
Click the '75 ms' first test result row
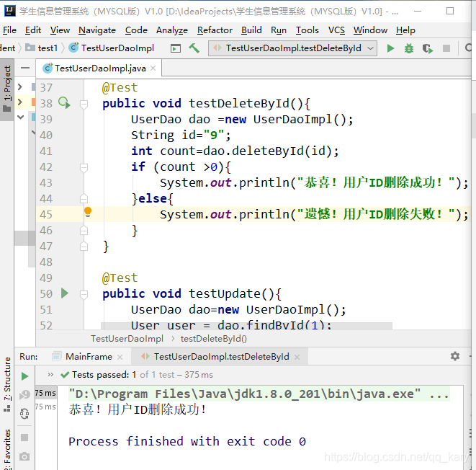(x=45, y=393)
